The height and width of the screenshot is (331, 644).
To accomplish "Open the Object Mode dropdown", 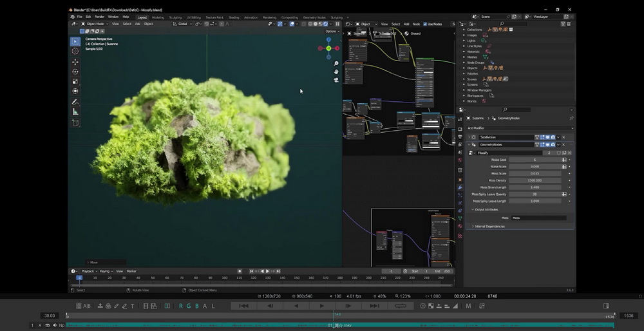I will pyautogui.click(x=95, y=24).
